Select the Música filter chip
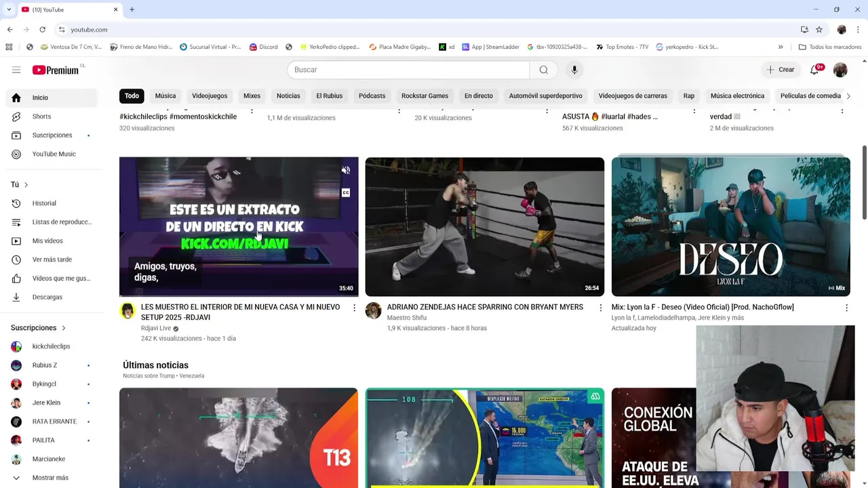The height and width of the screenshot is (488, 868). (165, 96)
